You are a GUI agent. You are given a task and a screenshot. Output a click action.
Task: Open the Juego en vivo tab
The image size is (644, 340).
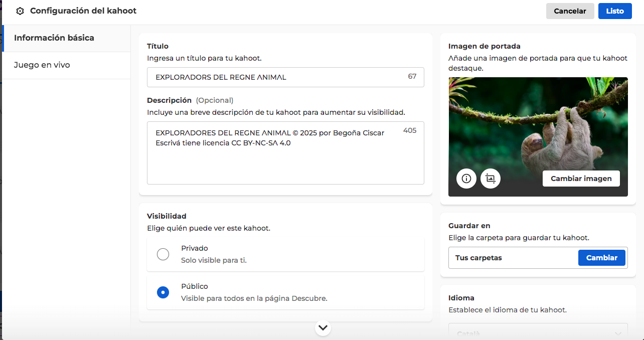point(42,65)
